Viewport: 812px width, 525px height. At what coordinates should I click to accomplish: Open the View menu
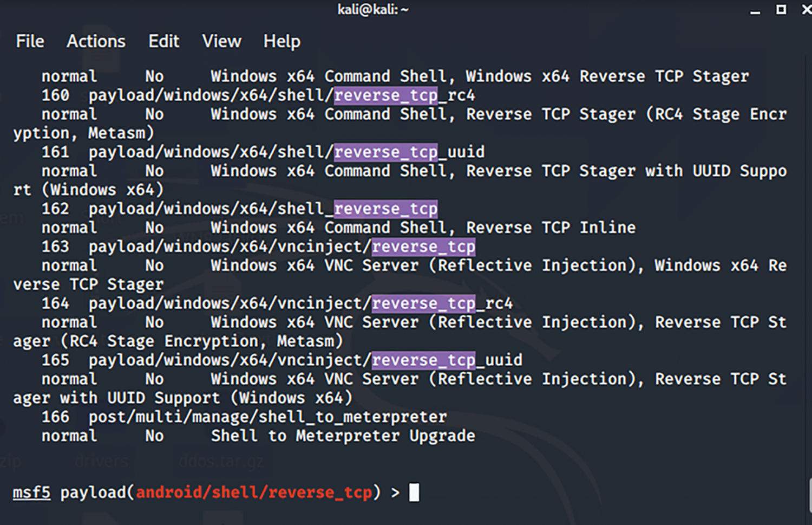221,41
